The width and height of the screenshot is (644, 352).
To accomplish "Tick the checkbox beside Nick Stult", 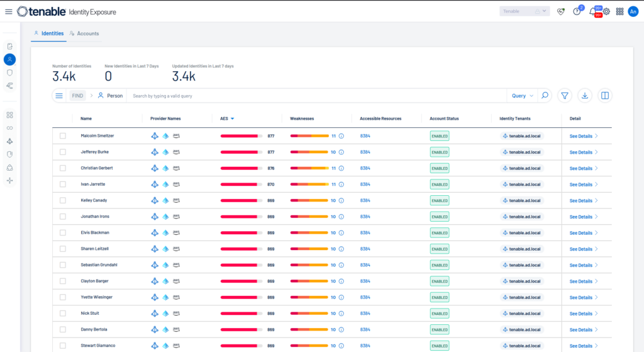I will click(63, 314).
